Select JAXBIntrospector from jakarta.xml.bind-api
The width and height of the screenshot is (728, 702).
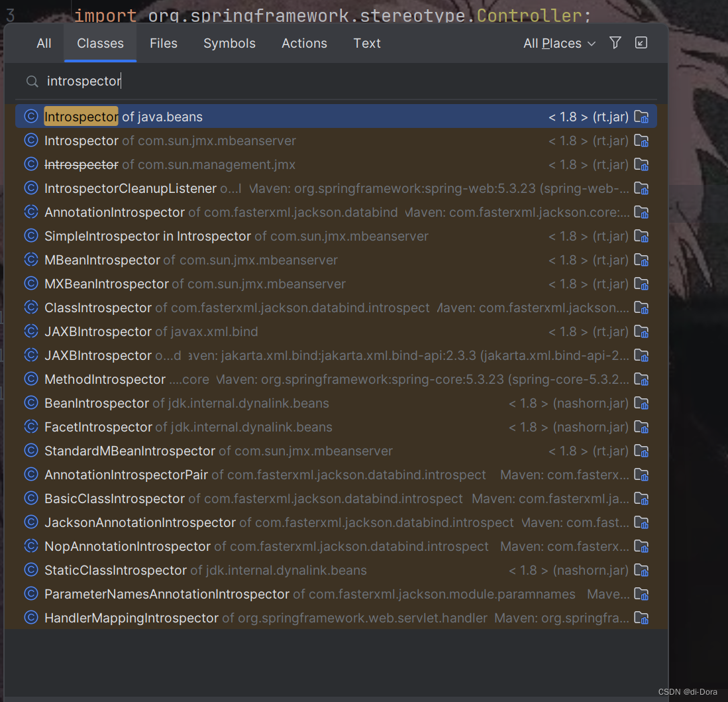tap(336, 355)
